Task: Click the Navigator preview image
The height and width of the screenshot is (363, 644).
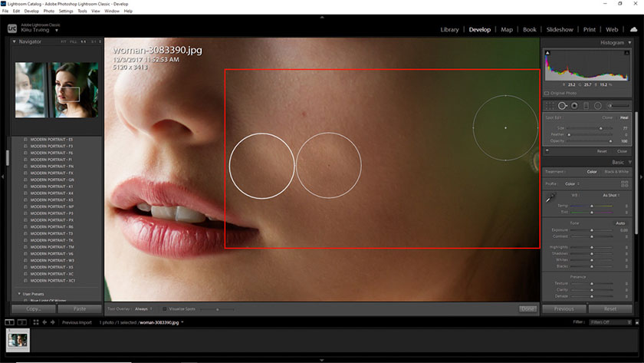Action: pos(57,90)
